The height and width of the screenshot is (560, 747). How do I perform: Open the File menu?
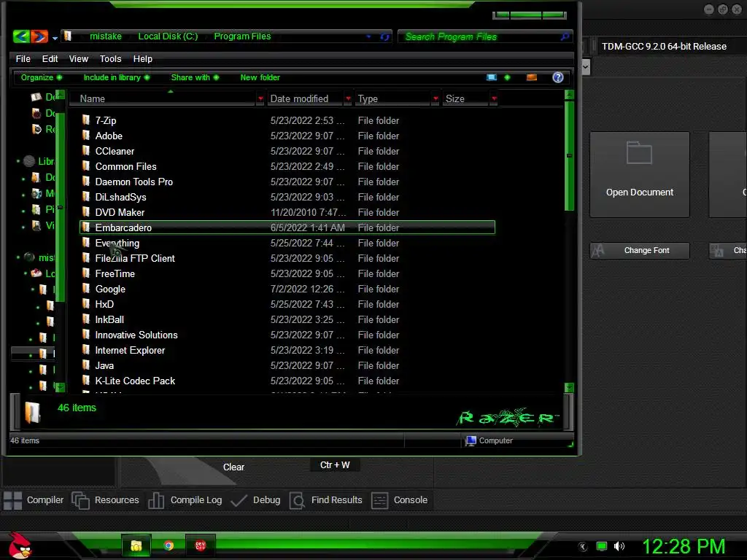[23, 58]
